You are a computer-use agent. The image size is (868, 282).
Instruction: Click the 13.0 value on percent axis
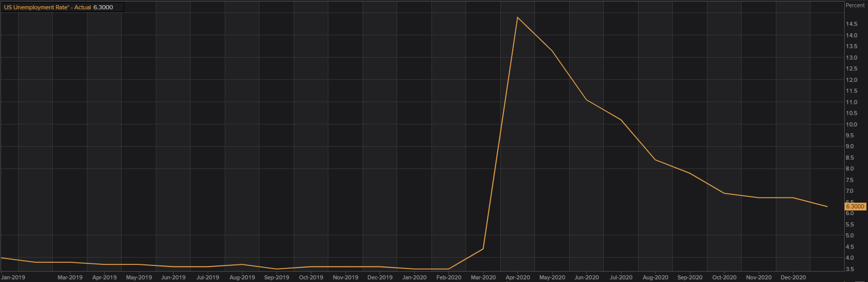point(851,58)
